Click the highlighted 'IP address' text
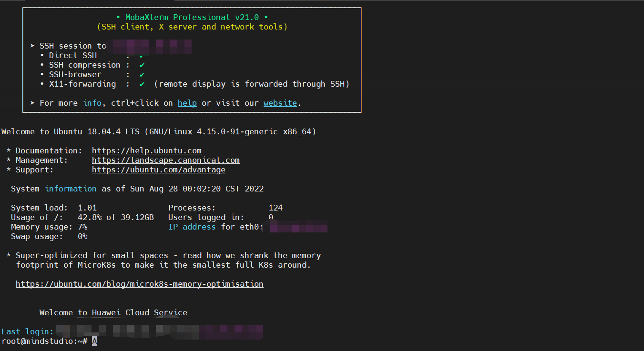 192,227
